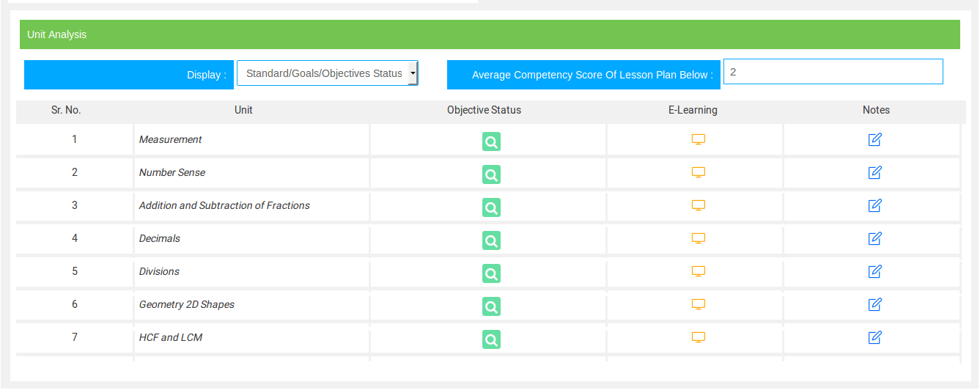Open E-Learning for Measurement unit
This screenshot has height=390, width=980.
coord(699,139)
